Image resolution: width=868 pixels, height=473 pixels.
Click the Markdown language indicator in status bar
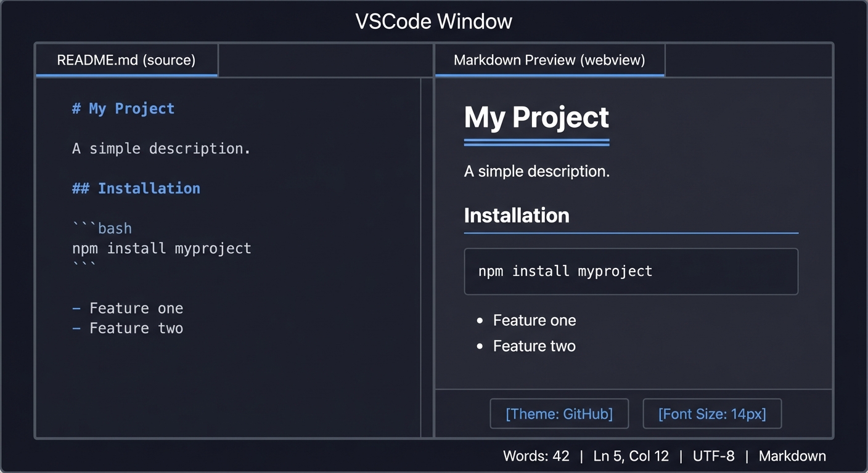(792, 456)
